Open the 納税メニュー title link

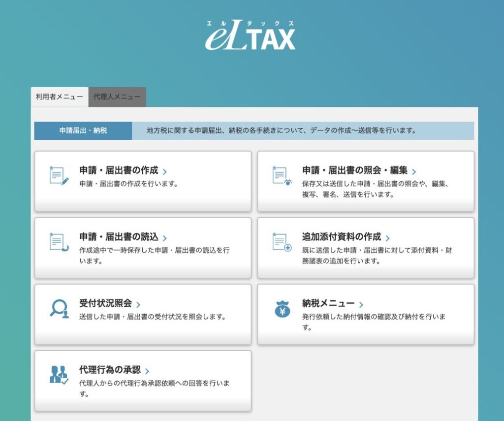click(328, 303)
